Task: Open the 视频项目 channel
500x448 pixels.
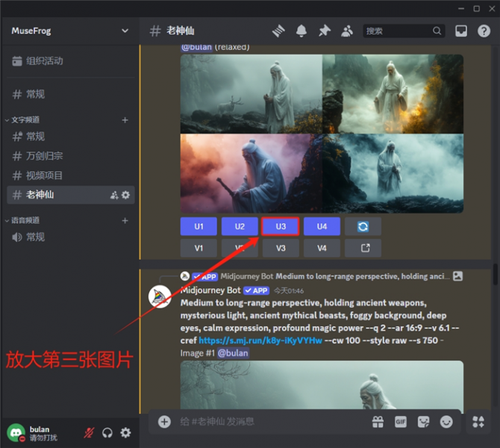Action: pos(70,175)
